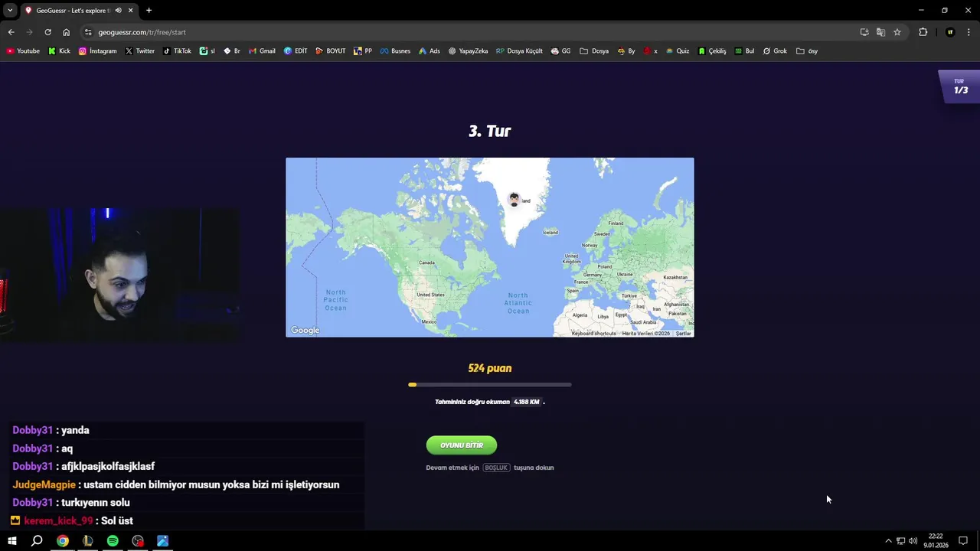Open the Çekiliş bookmark
This screenshot has height=551, width=980.
pos(712,51)
